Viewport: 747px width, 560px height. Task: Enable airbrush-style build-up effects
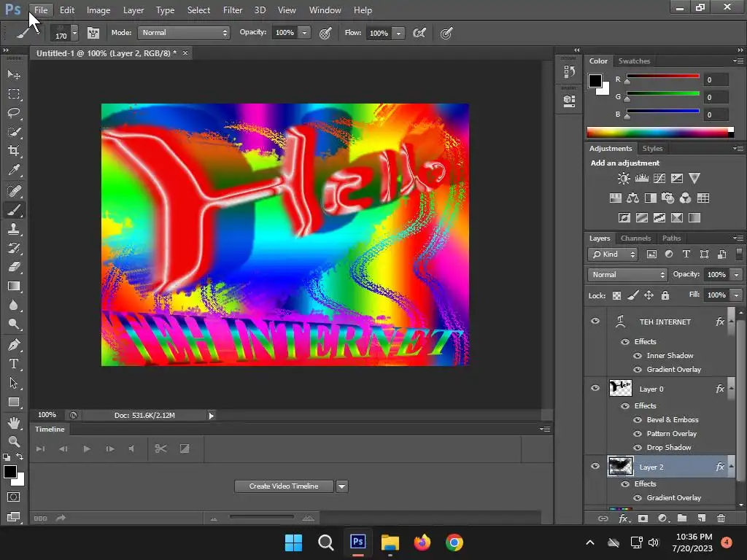coord(419,33)
